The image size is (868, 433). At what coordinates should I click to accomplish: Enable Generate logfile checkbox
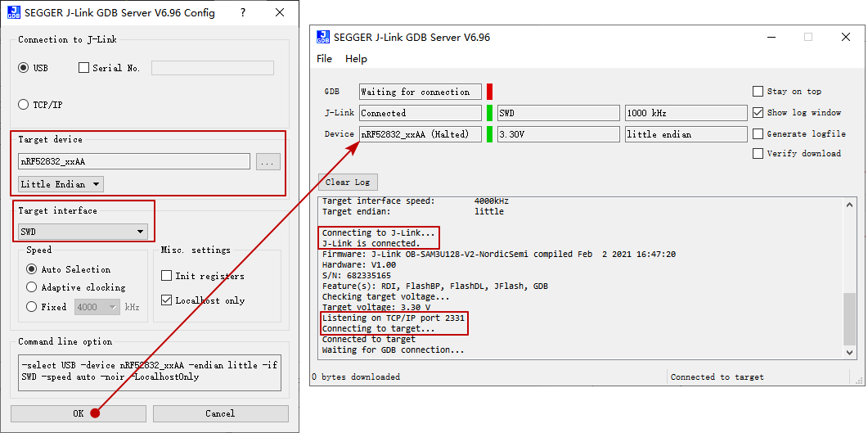(x=758, y=134)
